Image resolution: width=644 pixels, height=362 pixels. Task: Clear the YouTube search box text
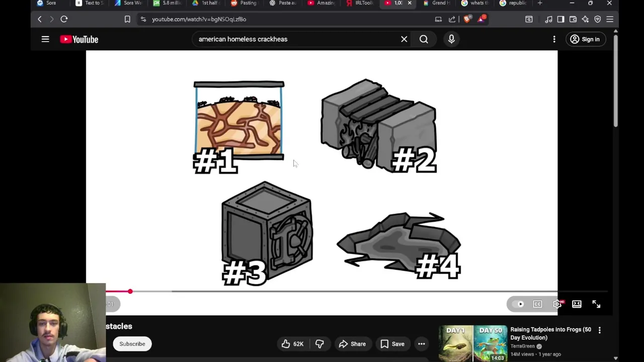(x=404, y=39)
